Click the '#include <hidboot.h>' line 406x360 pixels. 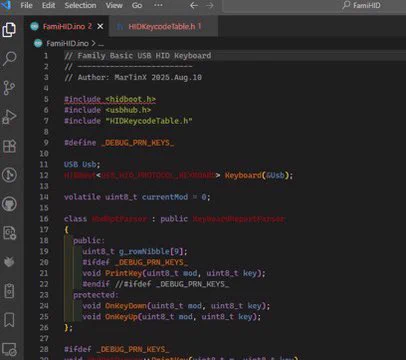coord(110,99)
